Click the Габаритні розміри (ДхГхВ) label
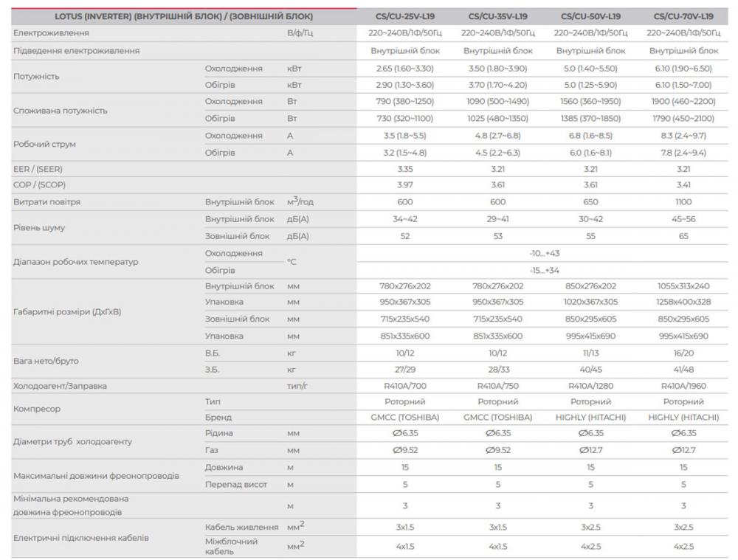 point(67,311)
